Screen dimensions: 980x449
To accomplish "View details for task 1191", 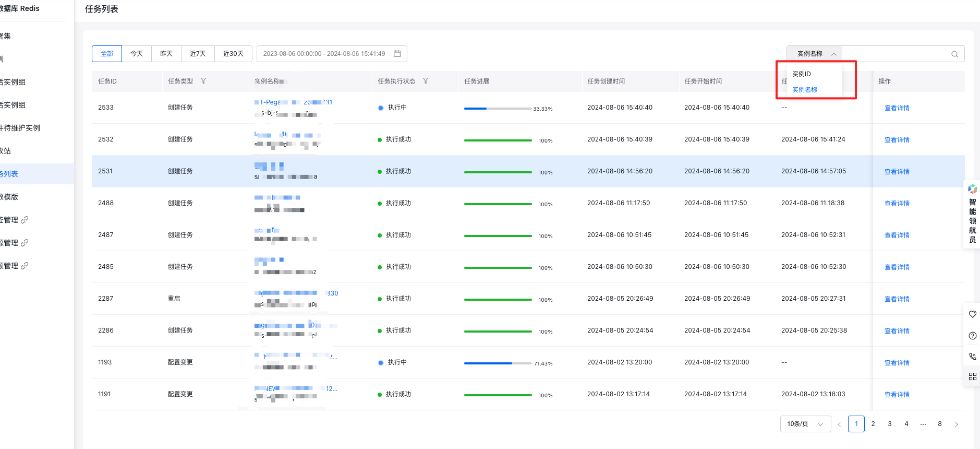I will pyautogui.click(x=897, y=395).
